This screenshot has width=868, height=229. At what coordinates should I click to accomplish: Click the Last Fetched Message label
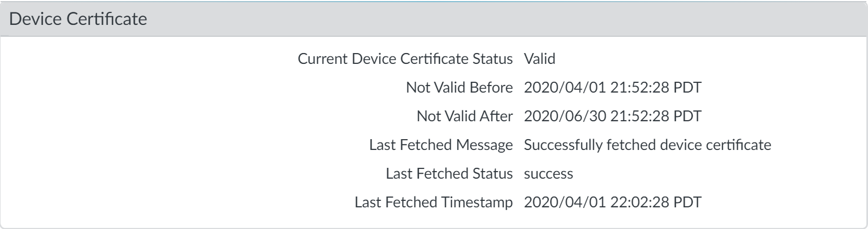pos(440,145)
